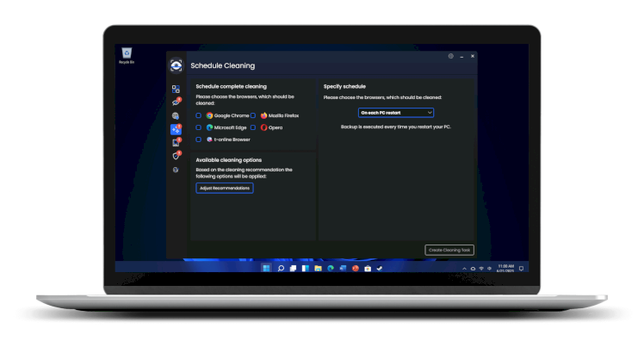Click the Create Cleaning Task button
Image resolution: width=644 pixels, height=347 pixels.
coord(449,250)
